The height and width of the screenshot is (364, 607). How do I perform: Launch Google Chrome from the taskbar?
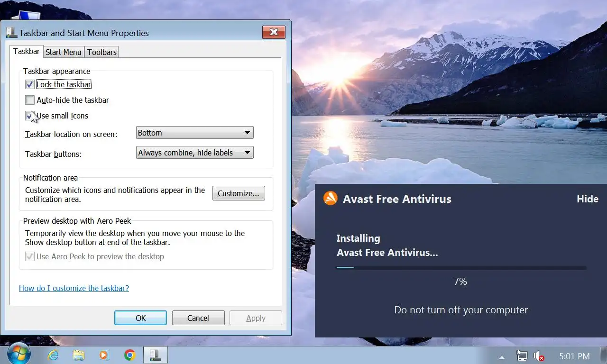(x=129, y=355)
